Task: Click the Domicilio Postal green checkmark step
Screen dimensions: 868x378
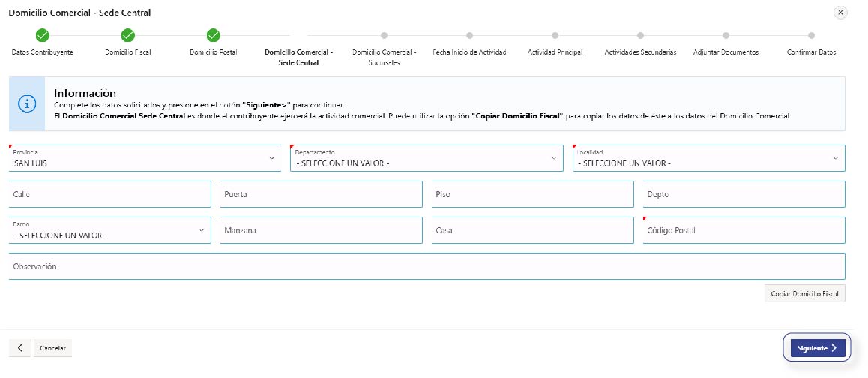Action: pos(213,35)
